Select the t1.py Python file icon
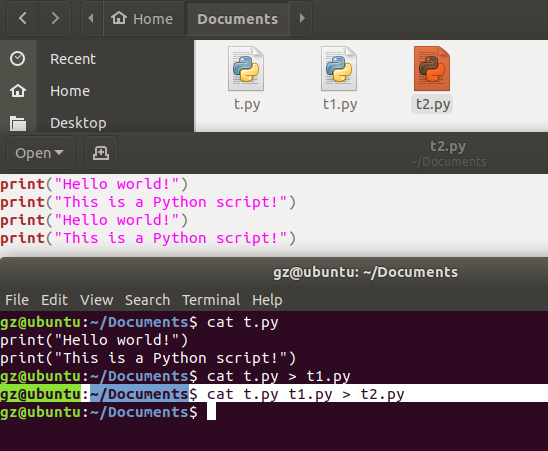Image resolution: width=548 pixels, height=451 pixels. click(x=339, y=69)
